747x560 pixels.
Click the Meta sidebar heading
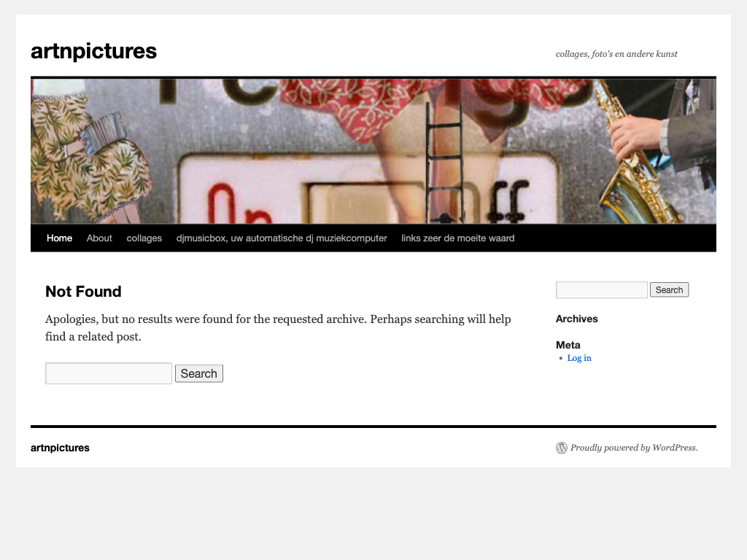(568, 345)
